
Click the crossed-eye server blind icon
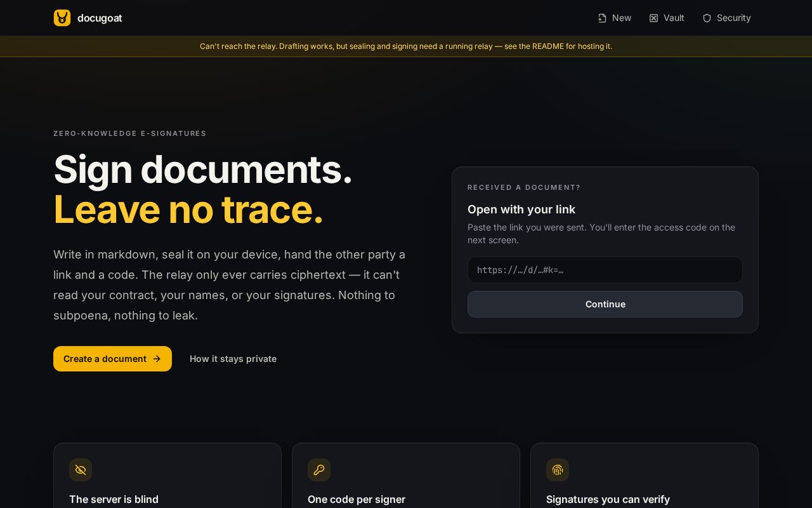pyautogui.click(x=81, y=470)
